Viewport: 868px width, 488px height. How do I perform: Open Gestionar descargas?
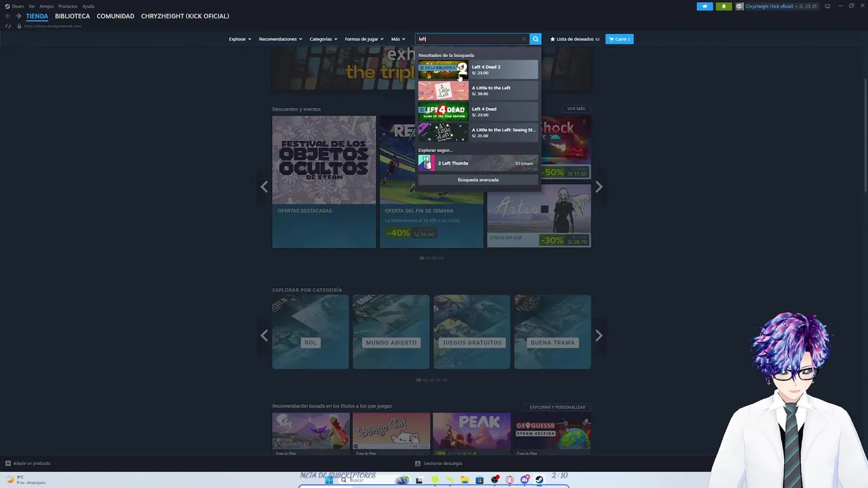[x=439, y=464]
